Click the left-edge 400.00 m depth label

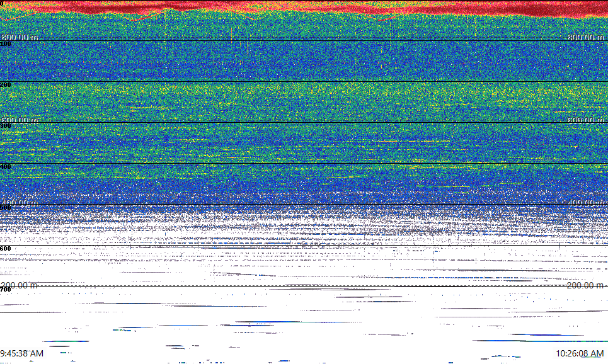pos(20,203)
